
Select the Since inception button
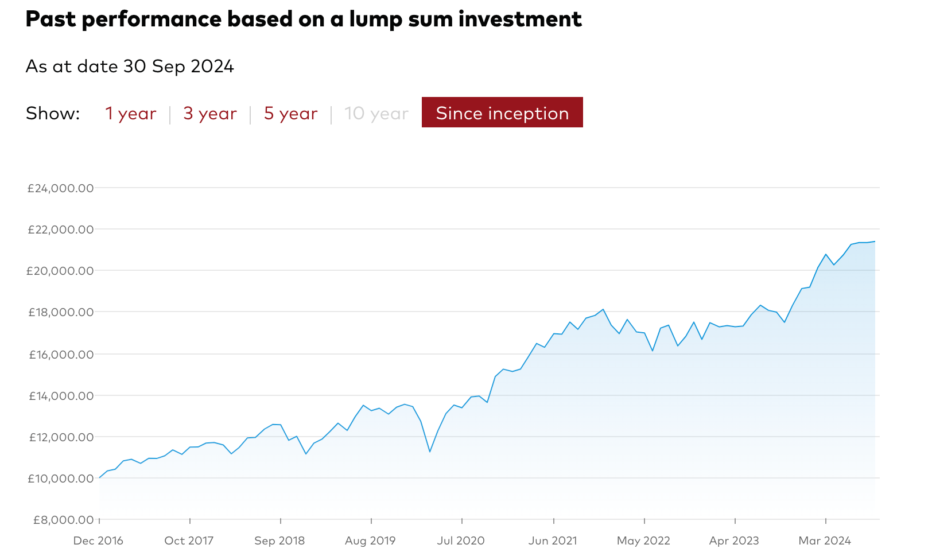(x=502, y=112)
